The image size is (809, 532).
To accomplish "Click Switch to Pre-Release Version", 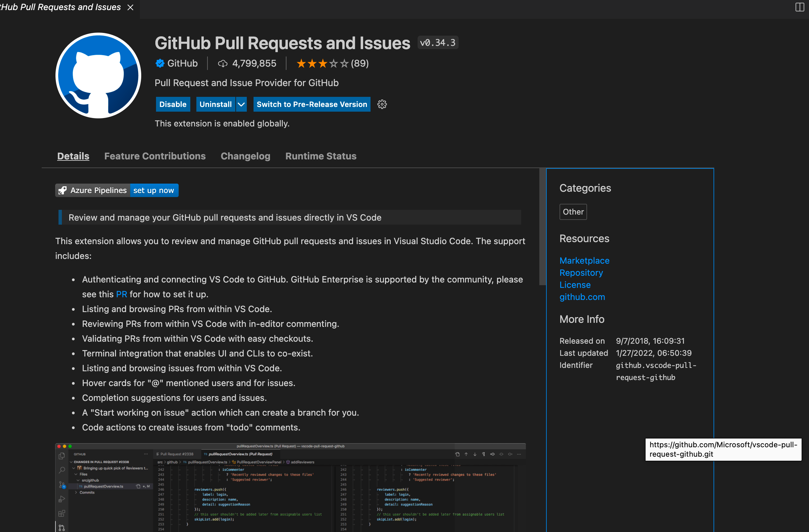I will 311,104.
